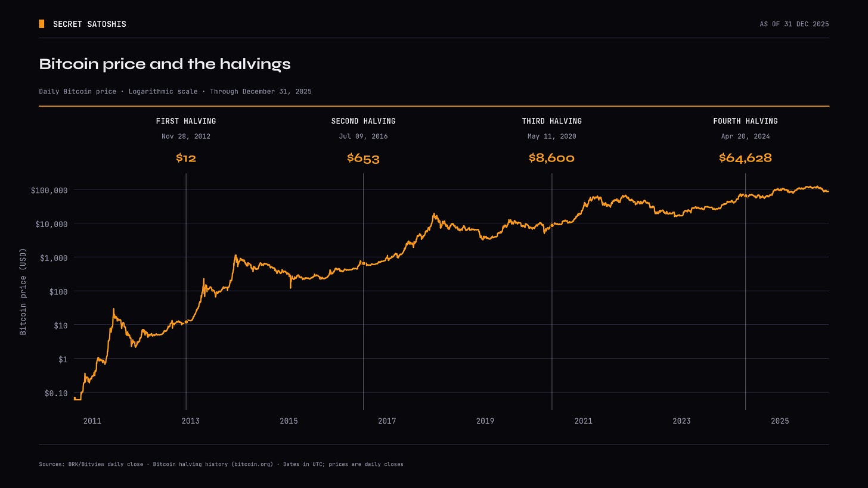The image size is (868, 488).
Task: Select the $653 second halving price
Action: click(x=364, y=158)
